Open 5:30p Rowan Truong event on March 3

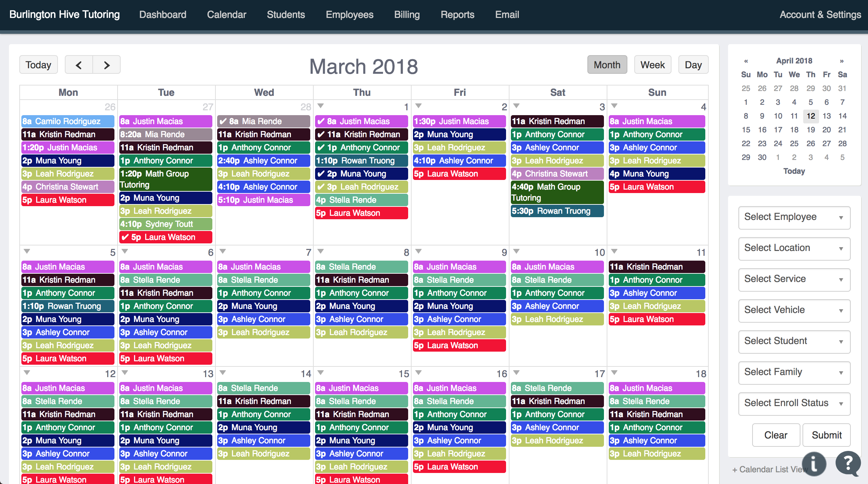pyautogui.click(x=557, y=211)
